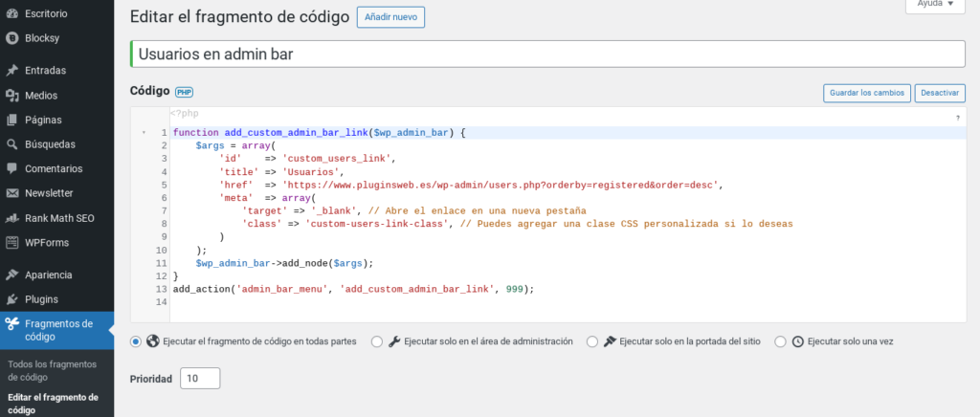This screenshot has height=417, width=980.
Task: Click the question mark help icon in the editor
Action: click(x=957, y=118)
